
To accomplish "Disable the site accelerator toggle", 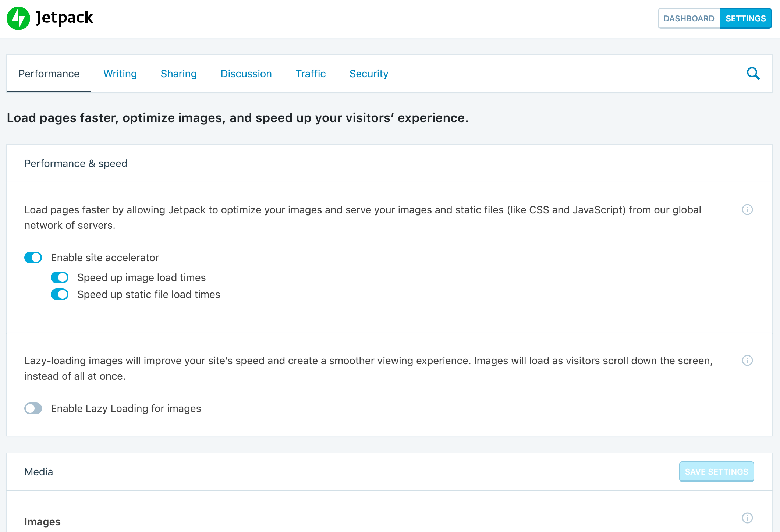I will [x=33, y=258].
